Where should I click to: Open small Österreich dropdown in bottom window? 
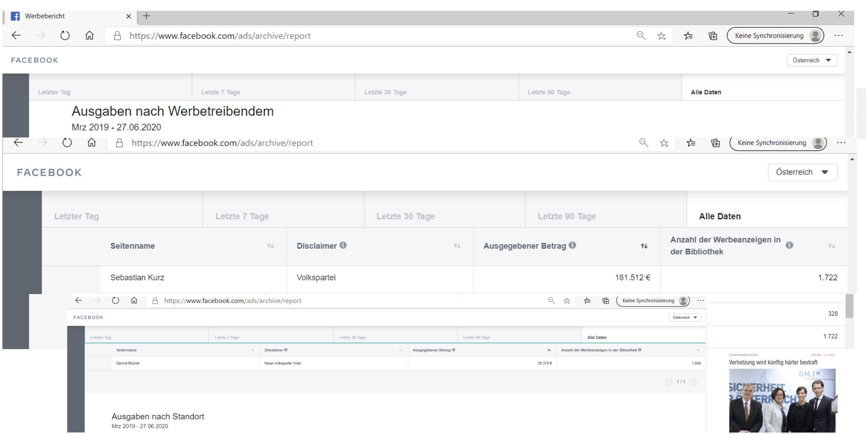point(685,317)
